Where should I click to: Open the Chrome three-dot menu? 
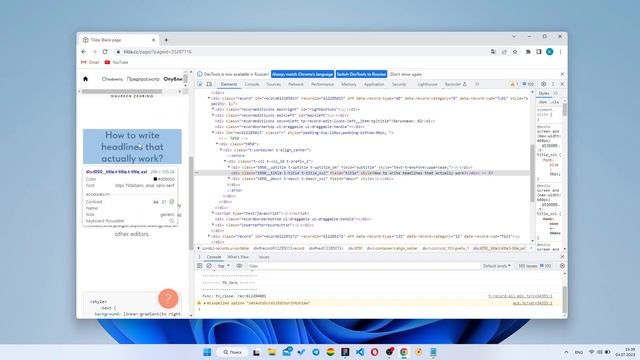click(x=560, y=52)
